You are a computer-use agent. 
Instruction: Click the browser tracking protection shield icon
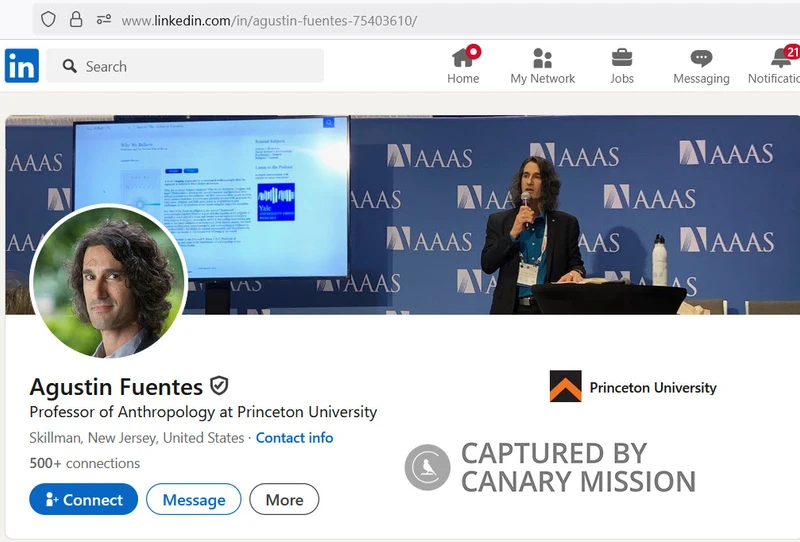(48, 20)
